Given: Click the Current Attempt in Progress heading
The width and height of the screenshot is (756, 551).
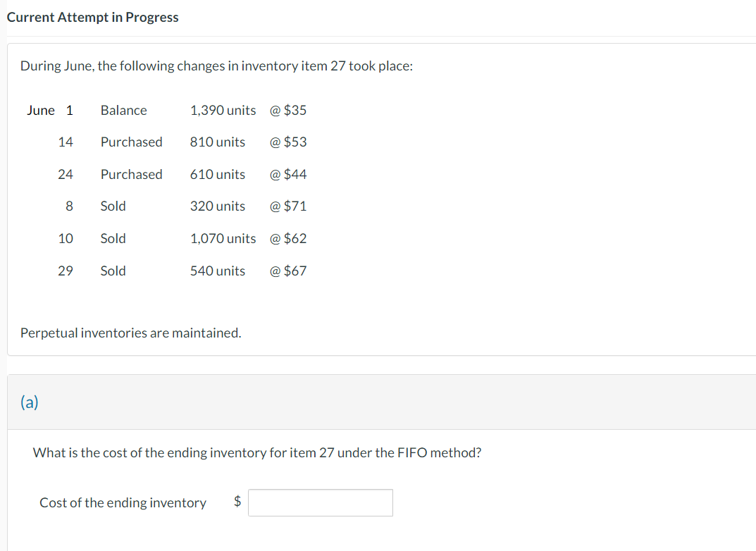Looking at the screenshot, I should (x=92, y=17).
